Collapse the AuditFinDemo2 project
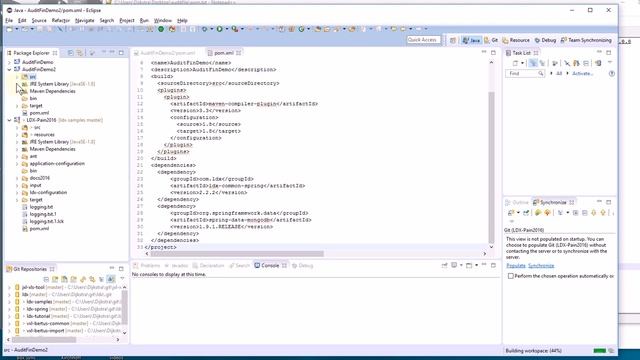The image size is (640, 360). pyautogui.click(x=9, y=69)
